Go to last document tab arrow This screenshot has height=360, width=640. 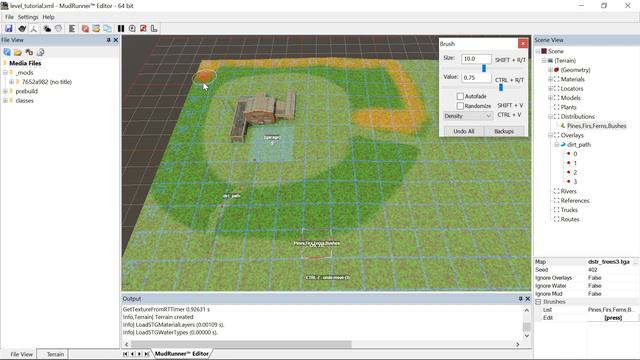[x=147, y=354]
